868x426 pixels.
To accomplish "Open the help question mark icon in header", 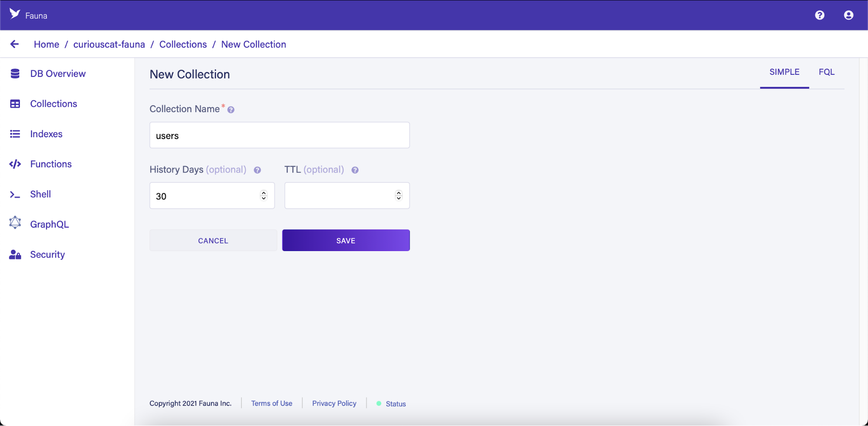I will pos(819,15).
